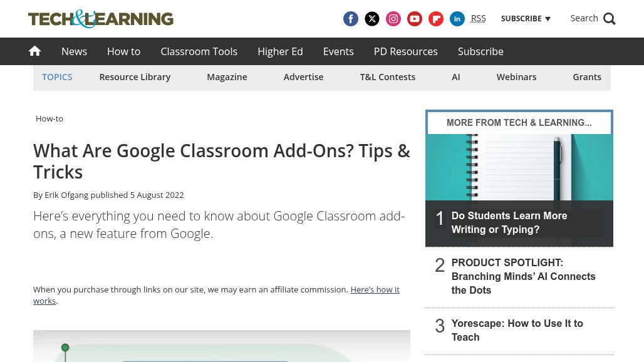Click the search magnifier icon

pyautogui.click(x=610, y=19)
